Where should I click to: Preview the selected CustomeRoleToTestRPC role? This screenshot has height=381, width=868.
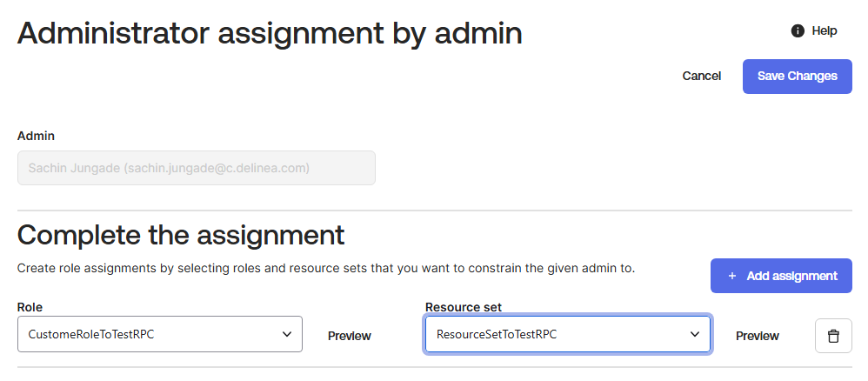click(x=350, y=336)
